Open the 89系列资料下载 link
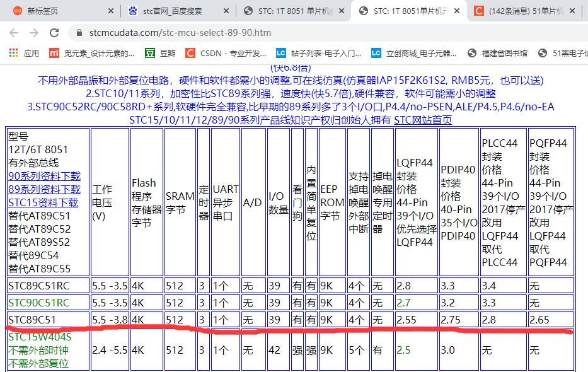Screen dimensions: 588x372 (44, 189)
